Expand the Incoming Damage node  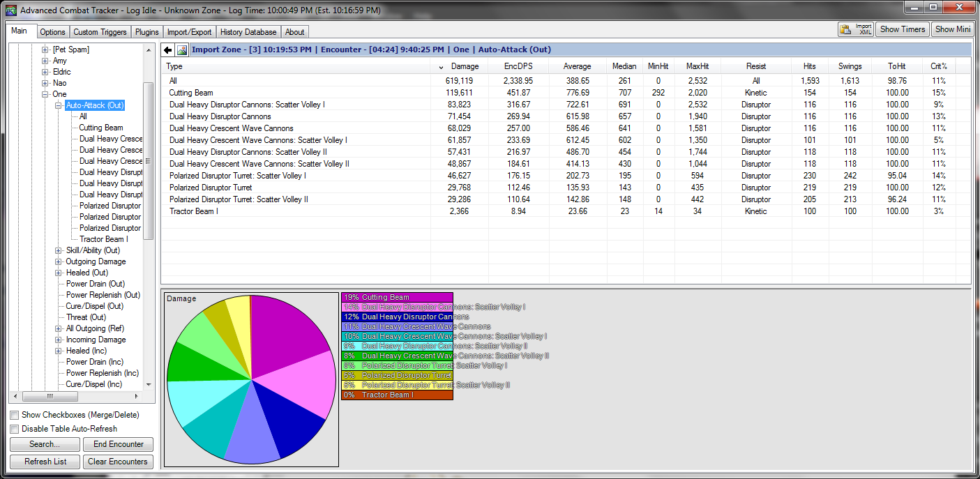pyautogui.click(x=59, y=340)
